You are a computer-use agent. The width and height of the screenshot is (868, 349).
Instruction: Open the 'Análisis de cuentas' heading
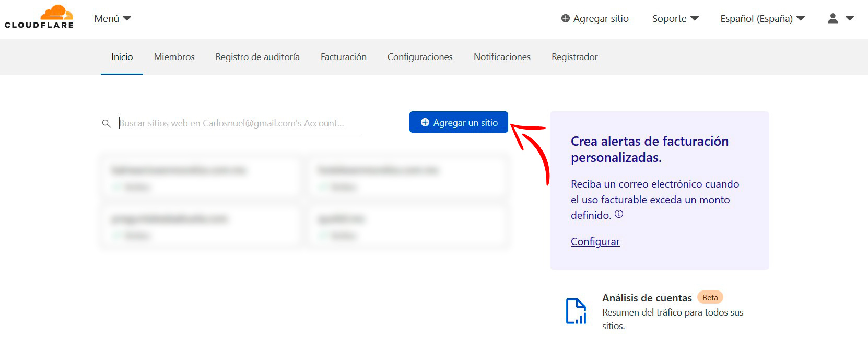pos(647,298)
